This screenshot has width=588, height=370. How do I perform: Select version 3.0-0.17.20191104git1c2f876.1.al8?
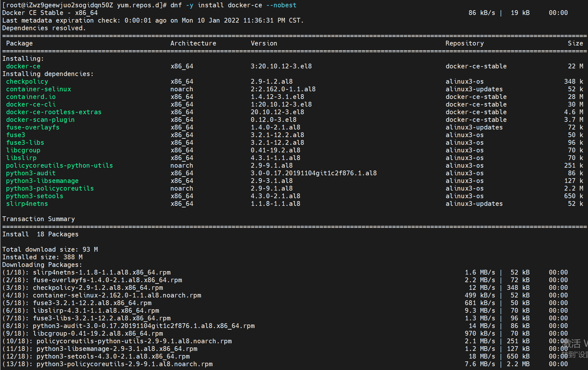coord(314,173)
